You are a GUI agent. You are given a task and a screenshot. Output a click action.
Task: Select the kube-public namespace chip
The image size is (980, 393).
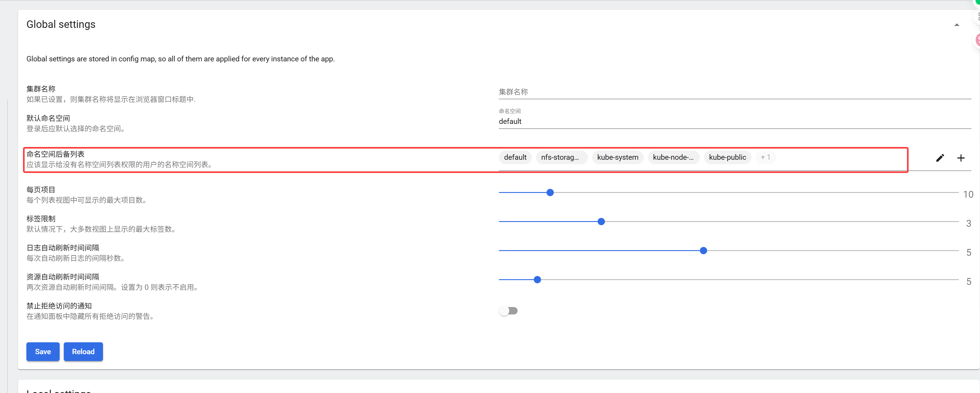click(727, 157)
